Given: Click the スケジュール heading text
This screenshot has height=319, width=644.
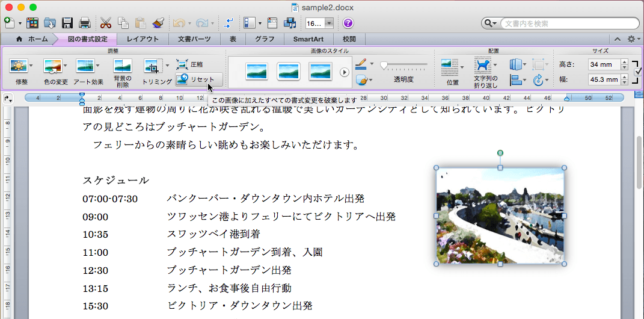Looking at the screenshot, I should coord(116,180).
